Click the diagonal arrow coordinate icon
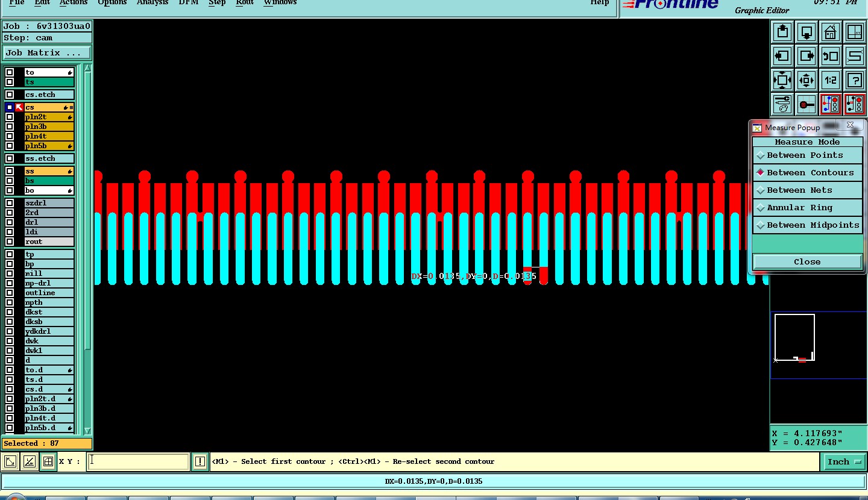 [x=10, y=462]
